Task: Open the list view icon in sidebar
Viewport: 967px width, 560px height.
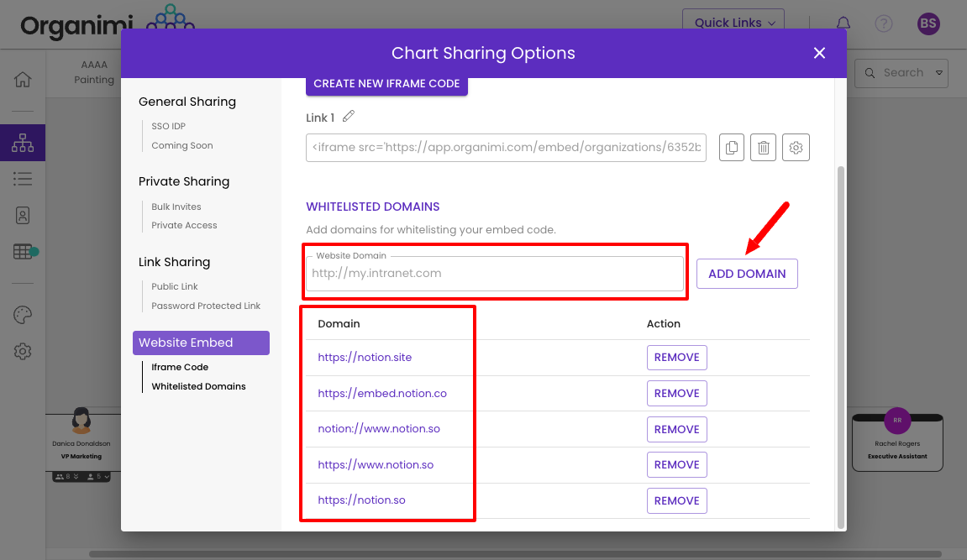Action: click(23, 179)
